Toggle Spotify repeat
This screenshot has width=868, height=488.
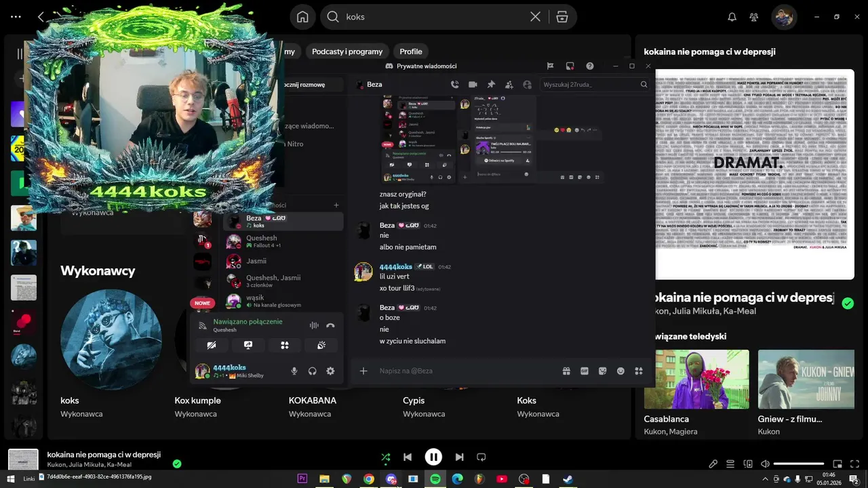pos(481,457)
